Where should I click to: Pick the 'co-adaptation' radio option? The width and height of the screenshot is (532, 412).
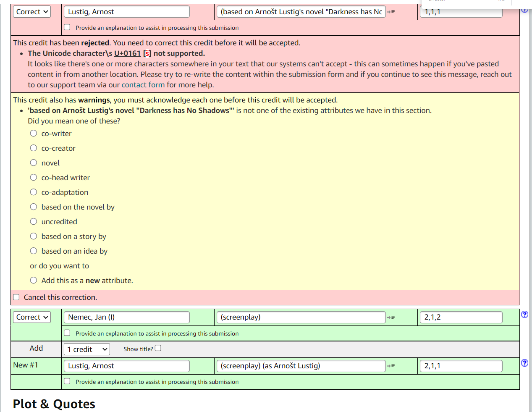(x=34, y=192)
